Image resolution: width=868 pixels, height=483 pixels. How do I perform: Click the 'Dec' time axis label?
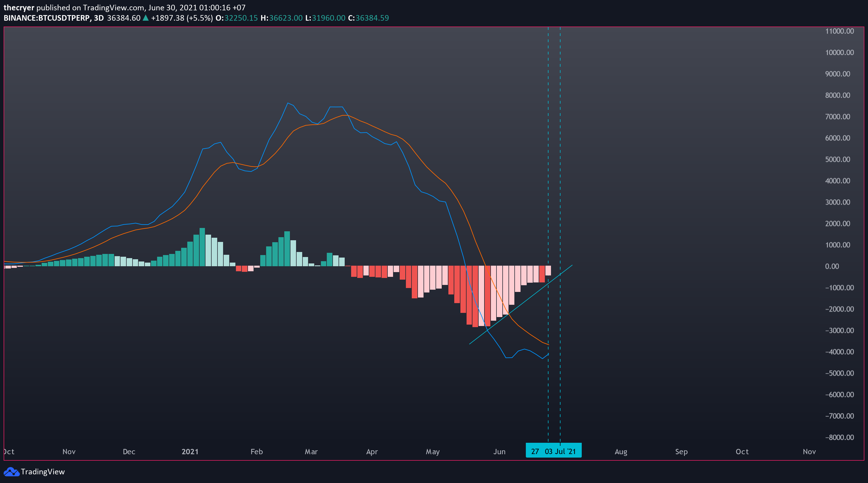tap(129, 452)
